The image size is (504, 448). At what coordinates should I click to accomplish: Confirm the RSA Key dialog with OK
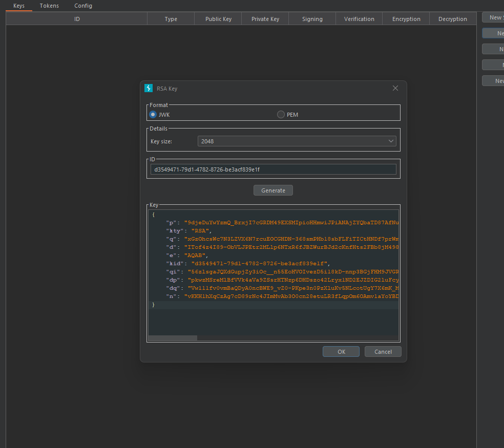coord(341,352)
